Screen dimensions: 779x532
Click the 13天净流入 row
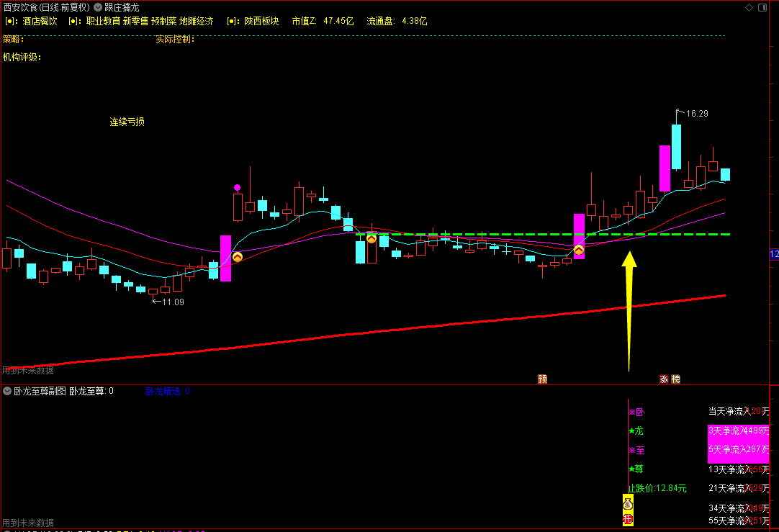(739, 469)
